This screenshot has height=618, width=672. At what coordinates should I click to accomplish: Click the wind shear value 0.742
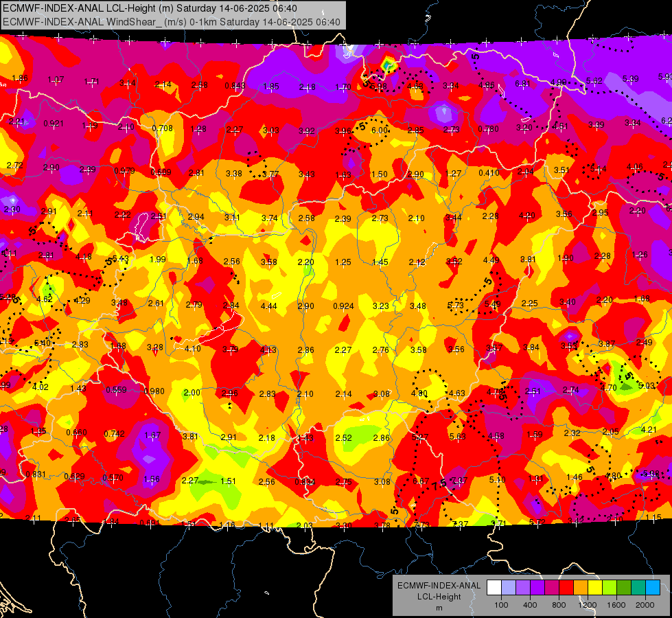coord(115,434)
